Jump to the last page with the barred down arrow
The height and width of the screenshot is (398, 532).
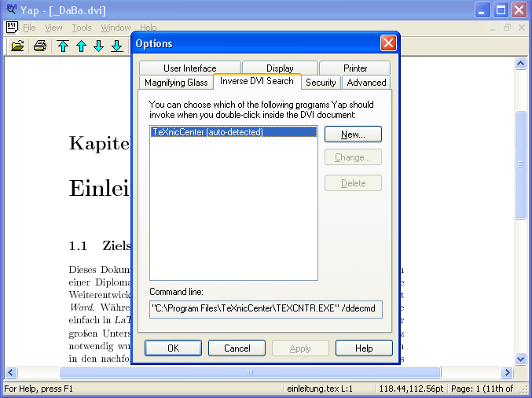pos(117,46)
